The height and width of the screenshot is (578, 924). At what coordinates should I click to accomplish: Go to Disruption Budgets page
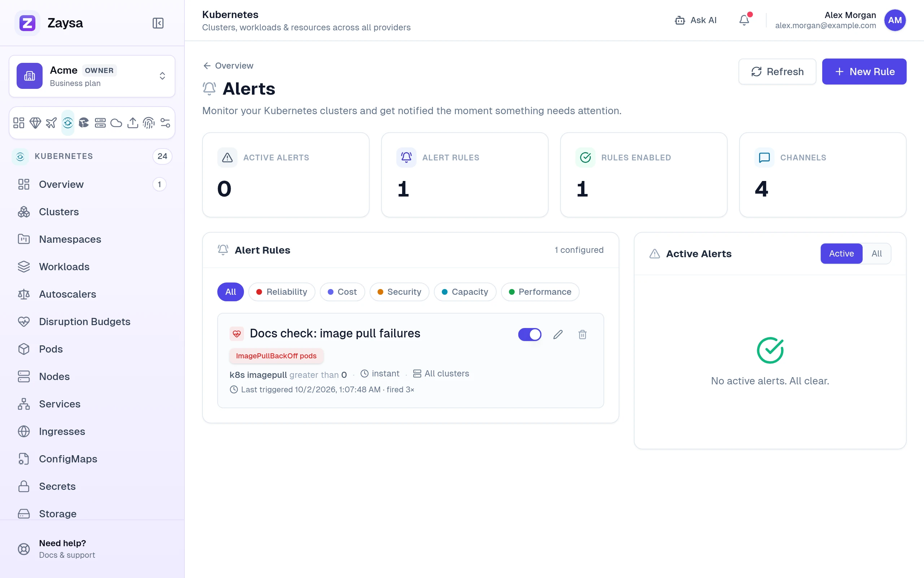pos(92,322)
